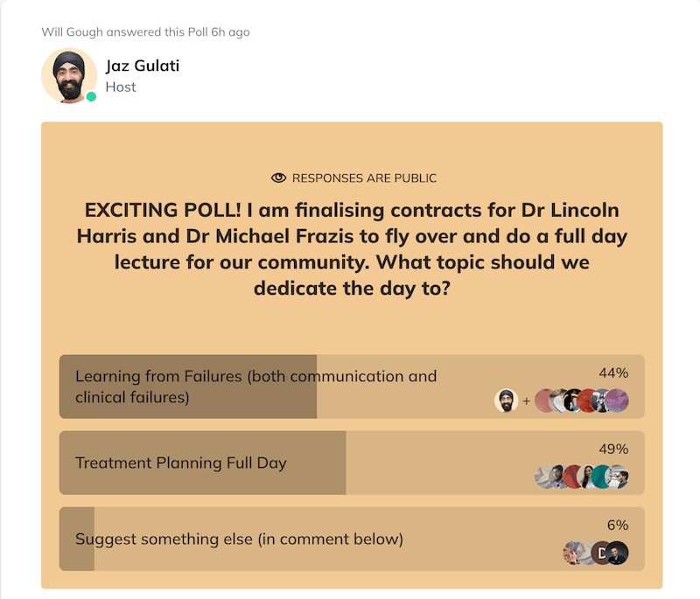Choose Suggest something else option
Viewport: 700px width, 599px height.
tap(352, 540)
